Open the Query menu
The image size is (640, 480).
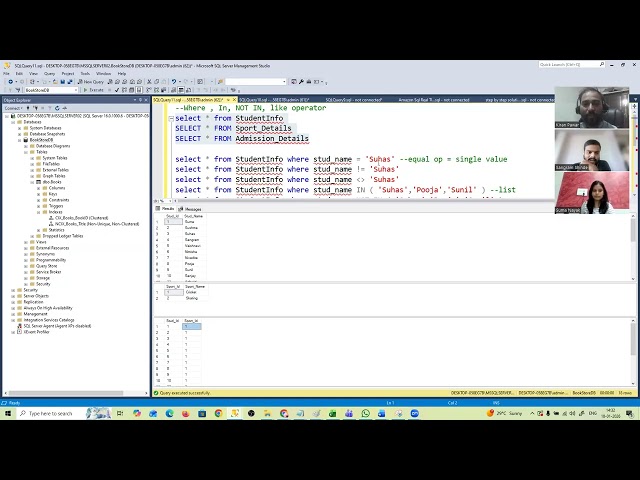[49, 73]
